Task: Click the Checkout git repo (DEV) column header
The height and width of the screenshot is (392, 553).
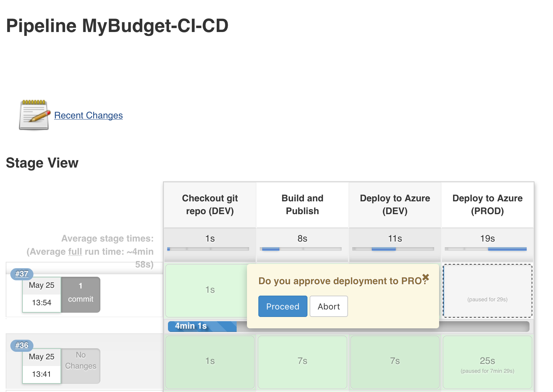Action: [x=210, y=205]
